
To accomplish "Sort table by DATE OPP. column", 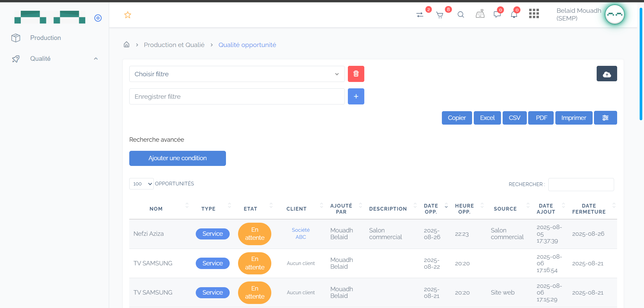I will [x=431, y=209].
